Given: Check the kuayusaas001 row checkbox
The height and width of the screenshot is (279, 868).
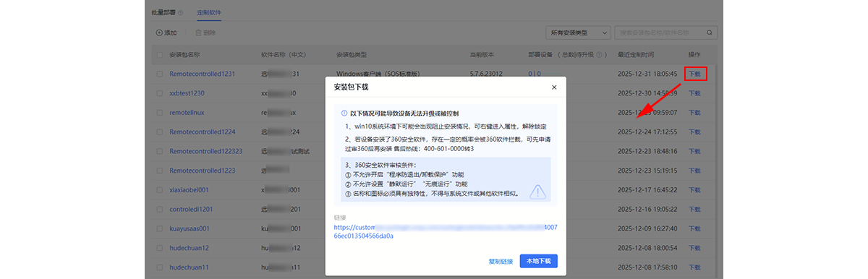Looking at the screenshot, I should tap(159, 228).
